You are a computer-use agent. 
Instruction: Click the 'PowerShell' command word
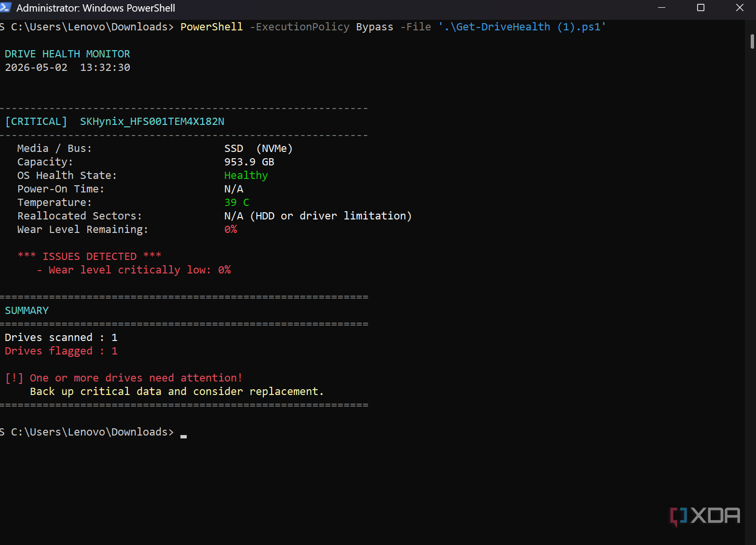211,27
